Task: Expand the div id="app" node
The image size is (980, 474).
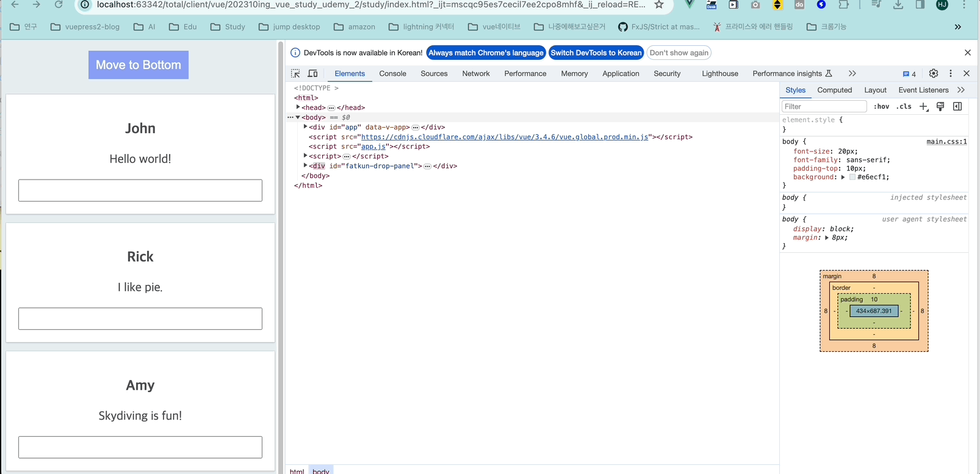Action: (305, 127)
